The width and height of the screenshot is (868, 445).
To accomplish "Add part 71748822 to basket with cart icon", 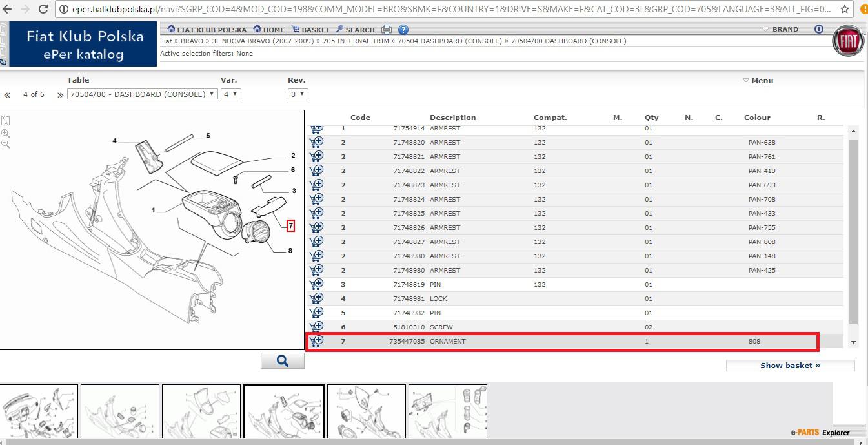I will coord(317,171).
